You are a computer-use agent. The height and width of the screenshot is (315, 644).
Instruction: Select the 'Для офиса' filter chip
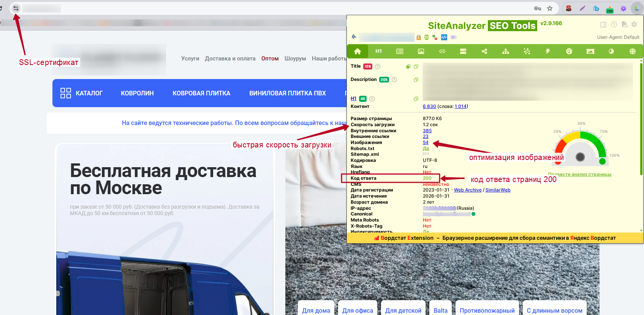[x=358, y=308]
